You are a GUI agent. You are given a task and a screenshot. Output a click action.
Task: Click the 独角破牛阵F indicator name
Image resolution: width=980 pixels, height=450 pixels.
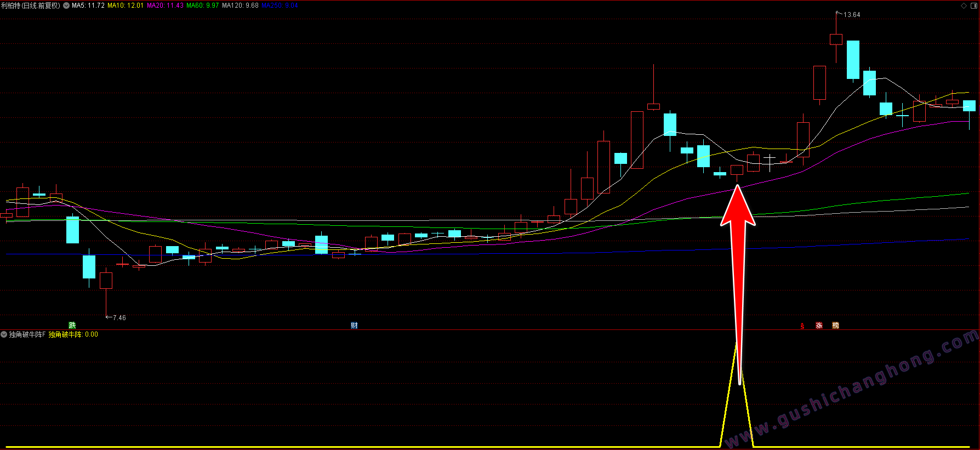(27, 334)
